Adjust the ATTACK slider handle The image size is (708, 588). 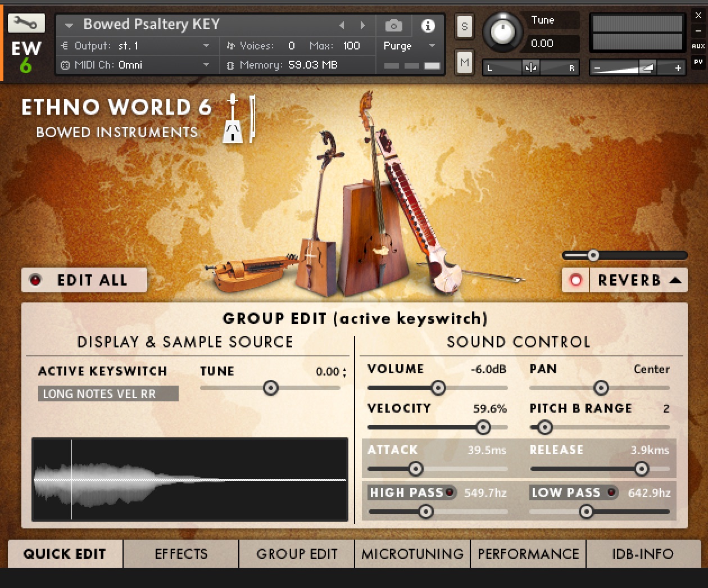(416, 468)
